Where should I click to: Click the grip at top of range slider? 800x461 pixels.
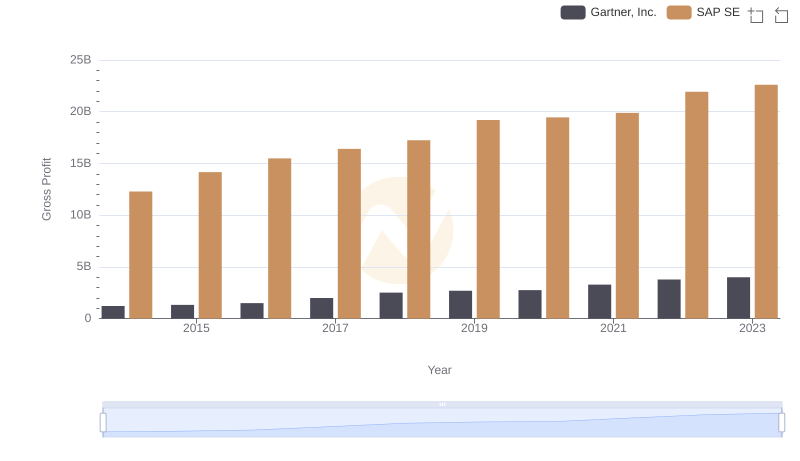[442, 404]
